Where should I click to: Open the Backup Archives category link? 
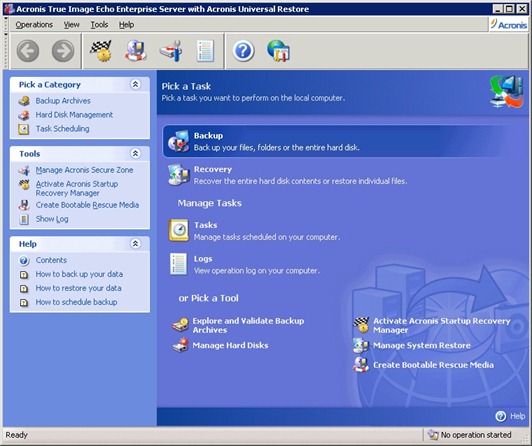click(x=63, y=101)
